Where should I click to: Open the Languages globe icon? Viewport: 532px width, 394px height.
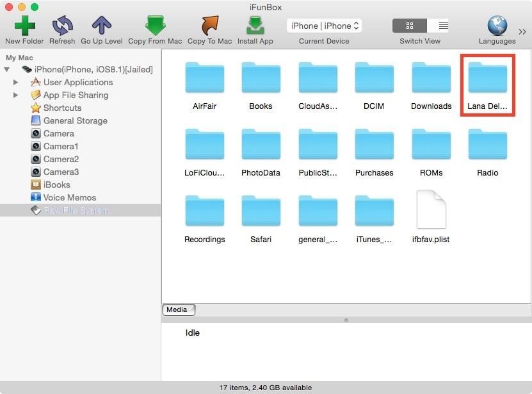coord(497,25)
